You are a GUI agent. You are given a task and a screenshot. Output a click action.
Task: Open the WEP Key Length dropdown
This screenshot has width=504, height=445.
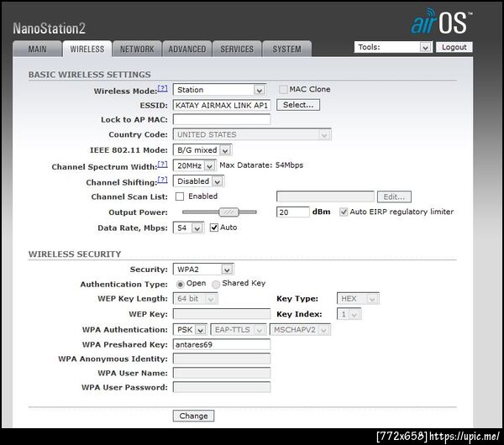point(195,299)
